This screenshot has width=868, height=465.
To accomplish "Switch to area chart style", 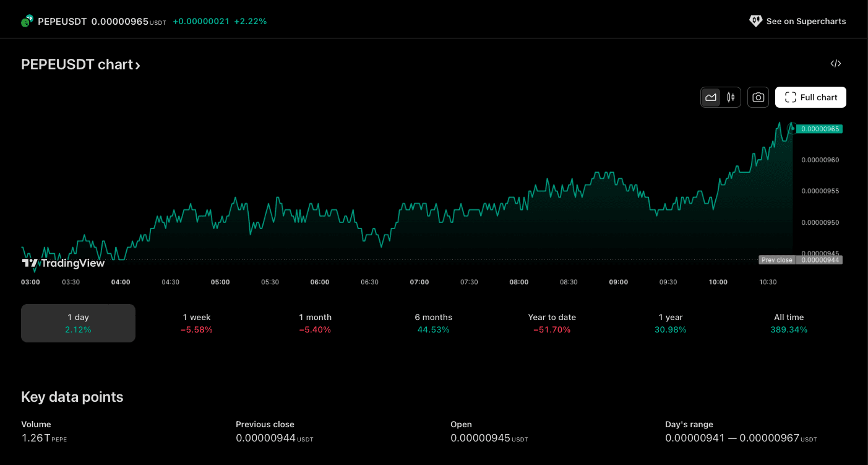I will [711, 97].
